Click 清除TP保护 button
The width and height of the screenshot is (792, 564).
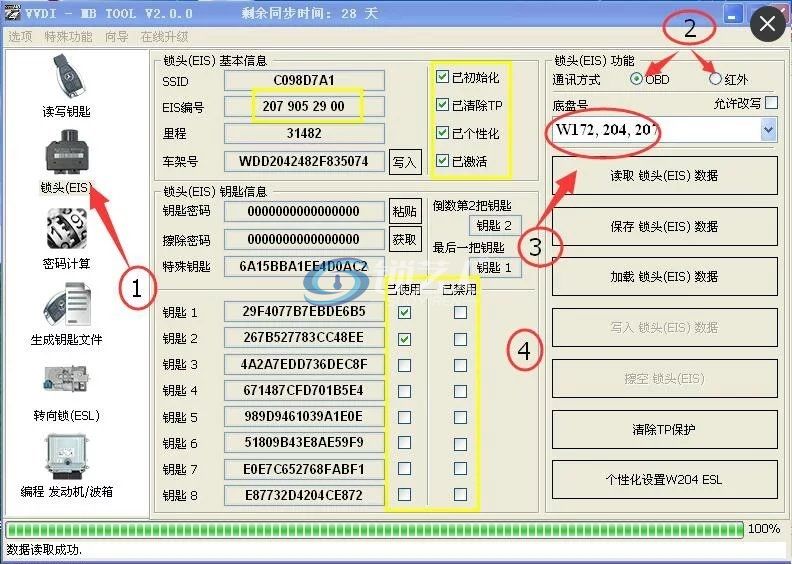tap(665, 430)
